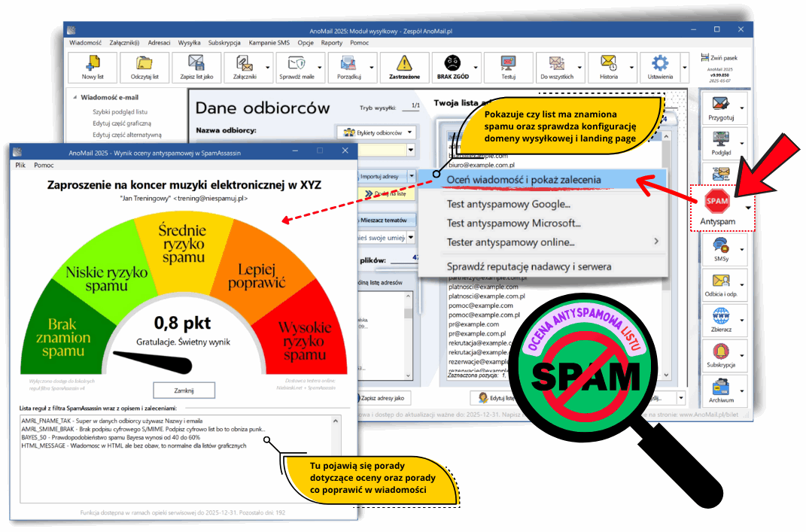Click the BRAK ZGÓD toolbar icon
The image size is (806, 532).
point(452,67)
